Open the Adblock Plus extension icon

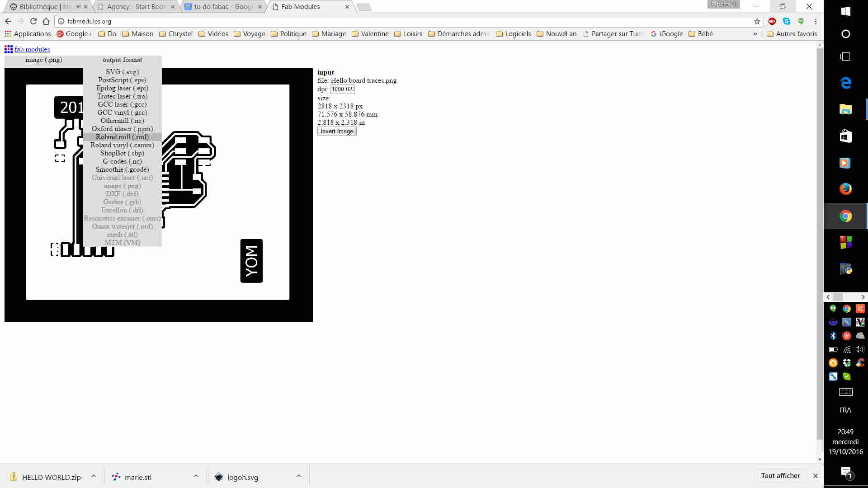coord(772,21)
